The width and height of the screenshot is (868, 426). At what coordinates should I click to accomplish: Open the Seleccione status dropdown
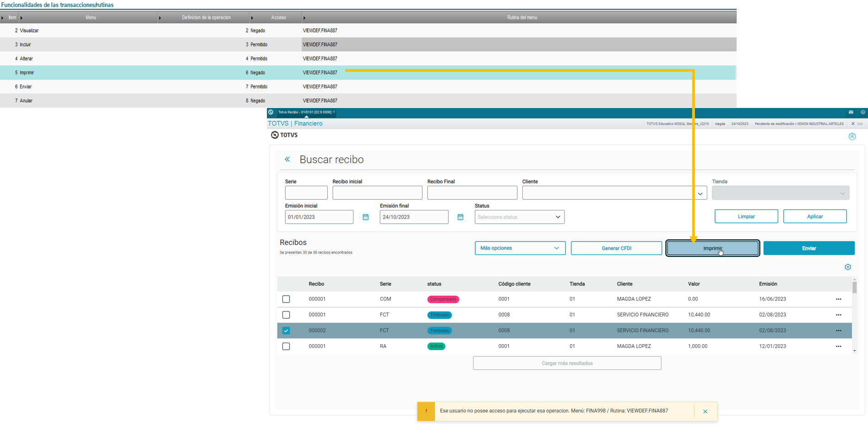pos(520,217)
